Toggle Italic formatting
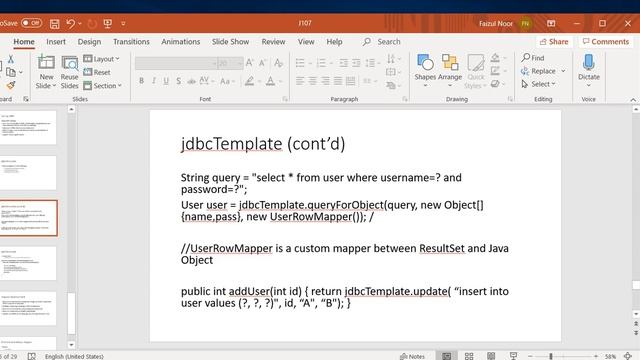Screen dimensions: 640x360 coord(154,81)
